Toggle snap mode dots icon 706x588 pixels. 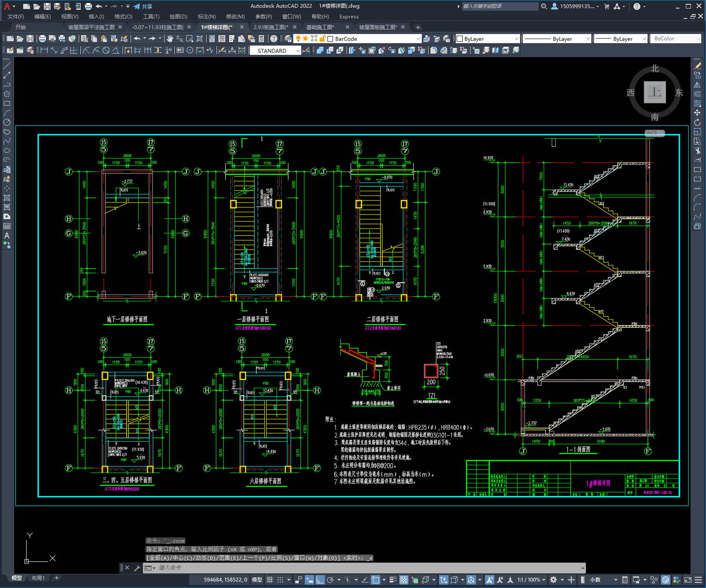tap(280, 580)
